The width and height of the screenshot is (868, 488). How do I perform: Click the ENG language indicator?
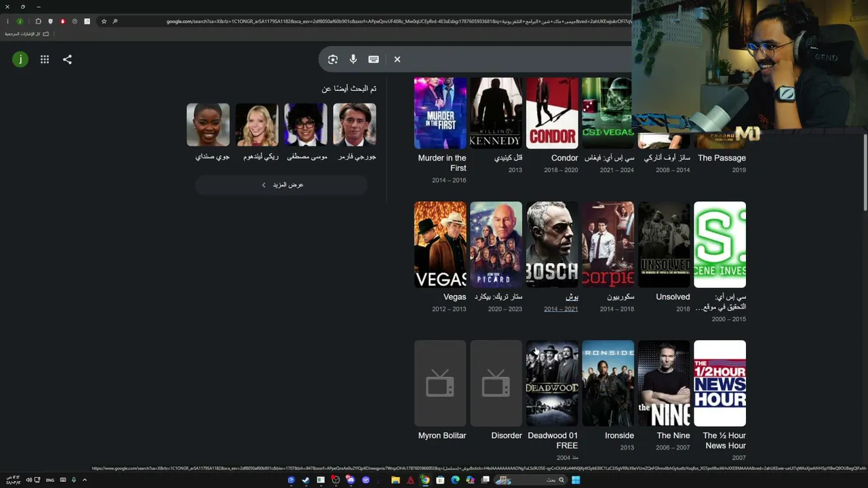(50, 480)
